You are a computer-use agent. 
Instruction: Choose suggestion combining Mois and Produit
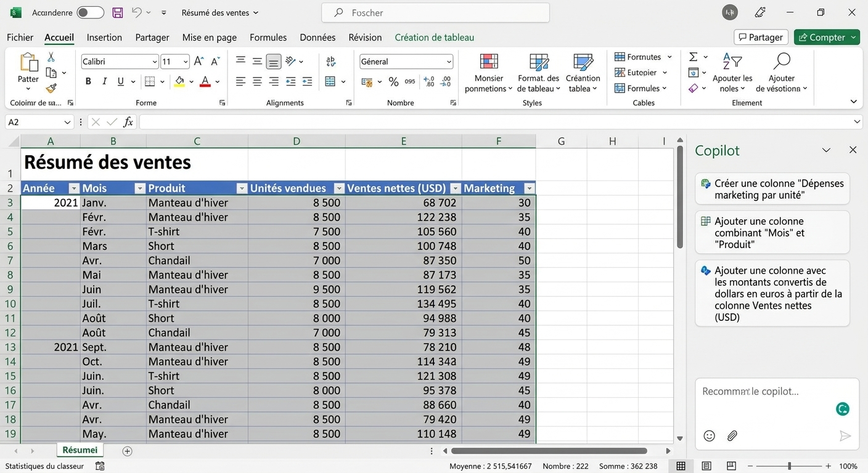772,233
